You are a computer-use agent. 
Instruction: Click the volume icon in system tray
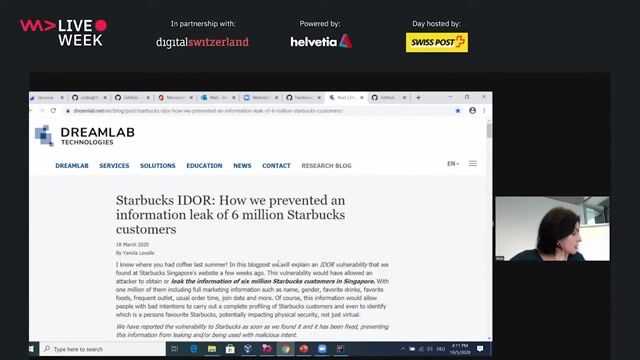[x=429, y=349]
